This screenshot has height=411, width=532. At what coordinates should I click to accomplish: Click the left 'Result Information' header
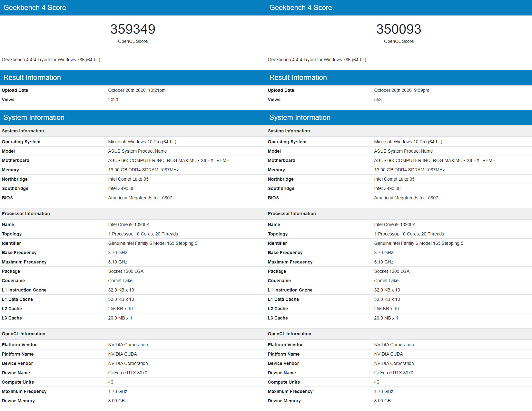pos(32,78)
